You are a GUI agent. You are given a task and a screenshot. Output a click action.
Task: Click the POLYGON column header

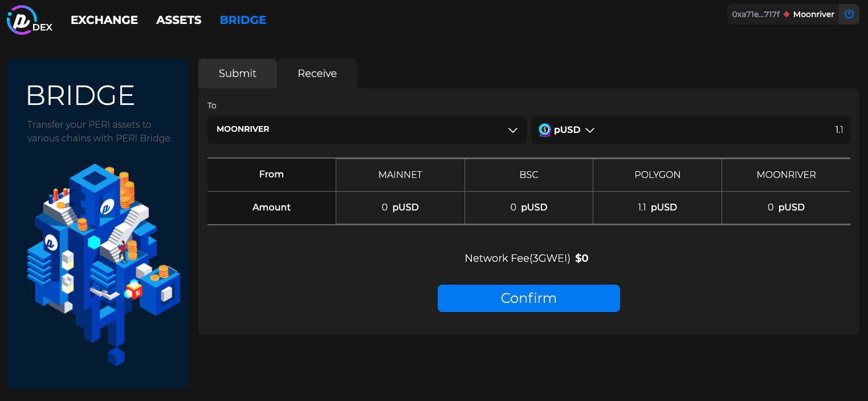click(658, 175)
